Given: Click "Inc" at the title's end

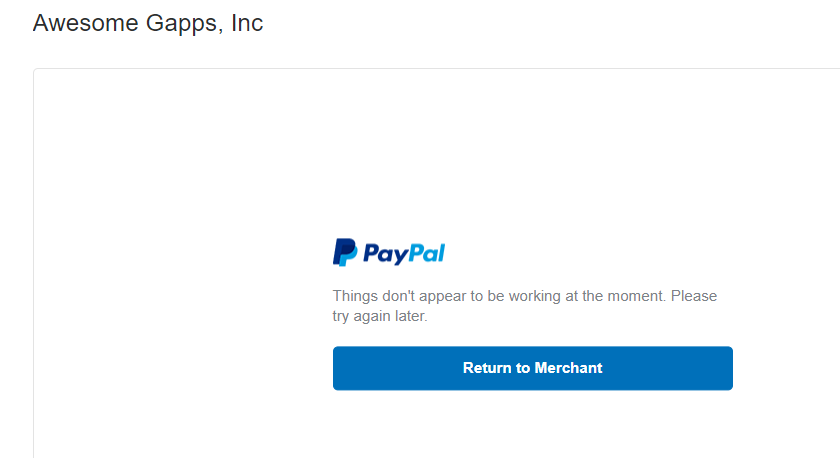Looking at the screenshot, I should click(247, 23).
